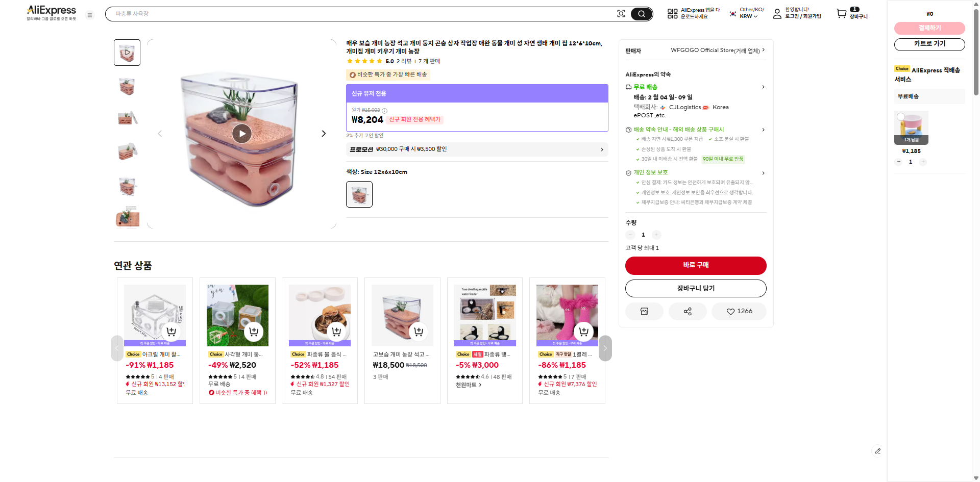The image size is (980, 482).
Task: Show next product image with right arrow
Action: (x=324, y=134)
